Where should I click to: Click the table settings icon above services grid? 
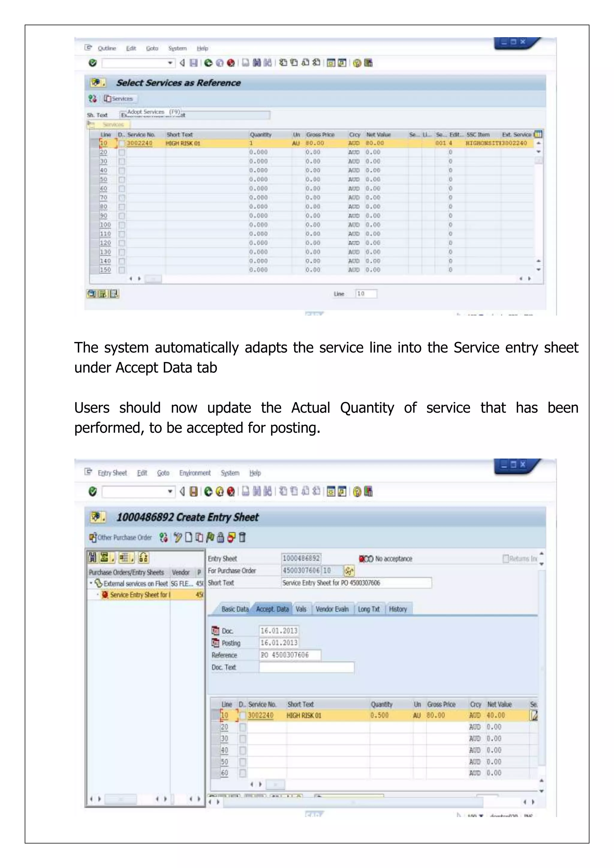[x=538, y=134]
